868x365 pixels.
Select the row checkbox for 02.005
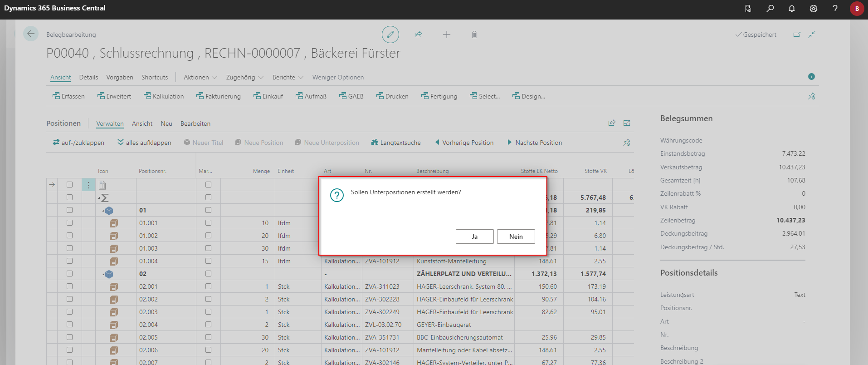tap(69, 337)
